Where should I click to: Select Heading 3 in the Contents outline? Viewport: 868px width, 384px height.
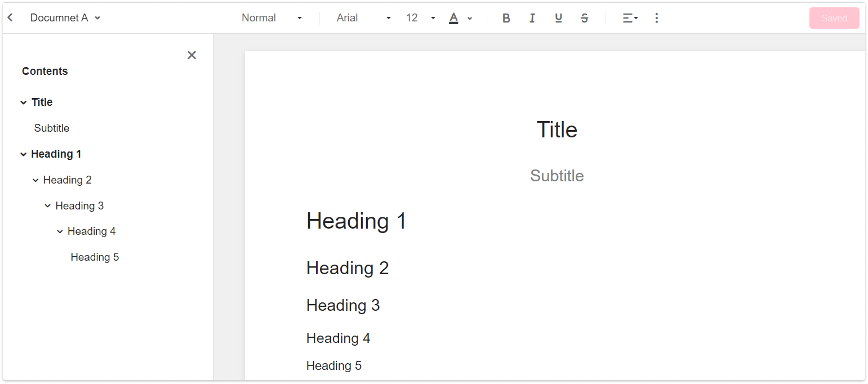click(x=79, y=206)
